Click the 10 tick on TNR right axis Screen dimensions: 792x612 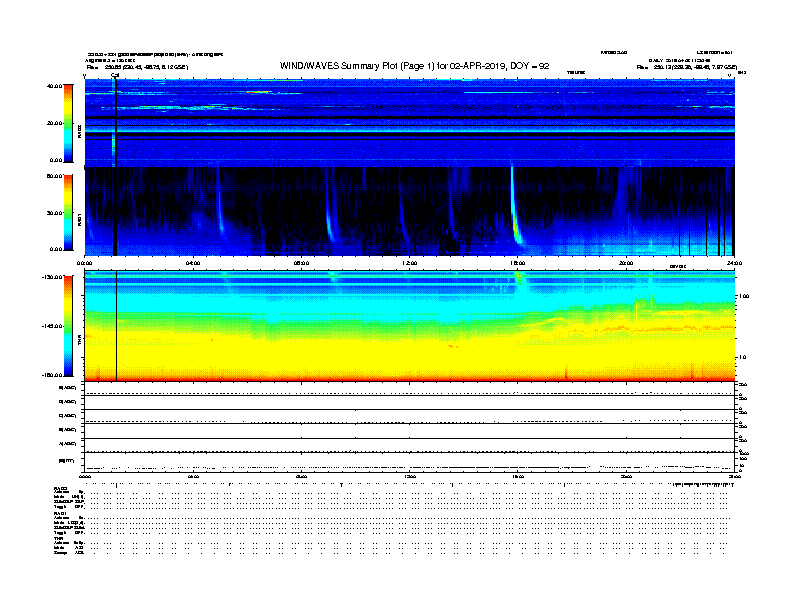pyautogui.click(x=742, y=358)
